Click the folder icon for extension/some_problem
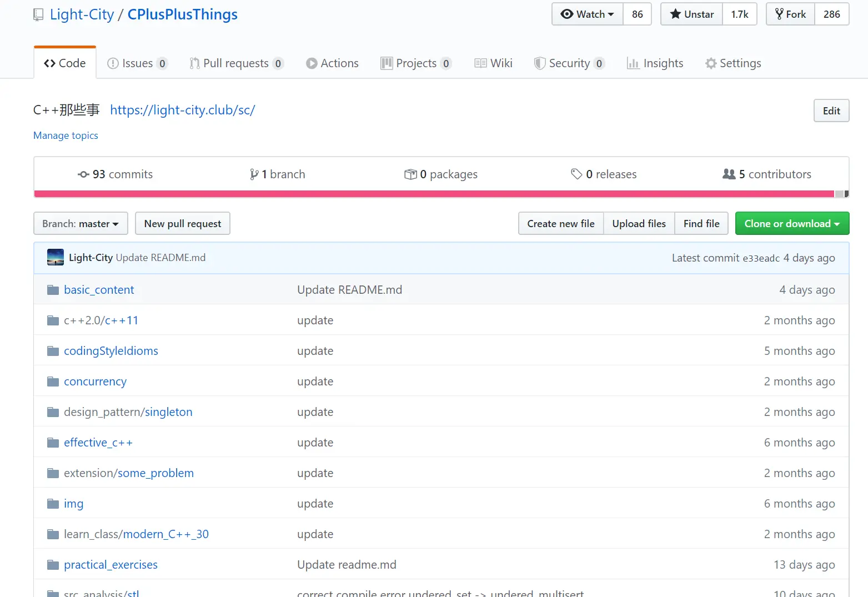Screen dimensions: 868x597 [x=53, y=473]
